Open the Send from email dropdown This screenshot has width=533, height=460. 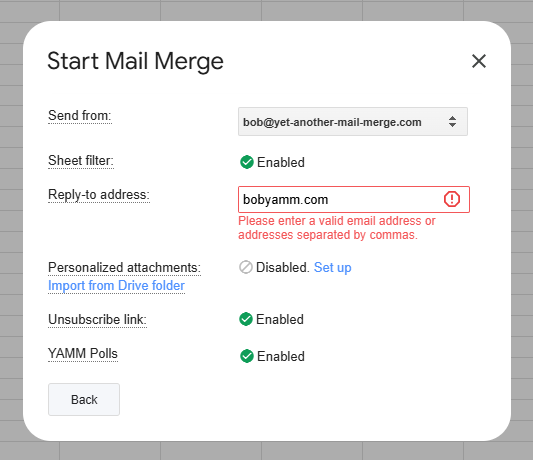coord(353,122)
